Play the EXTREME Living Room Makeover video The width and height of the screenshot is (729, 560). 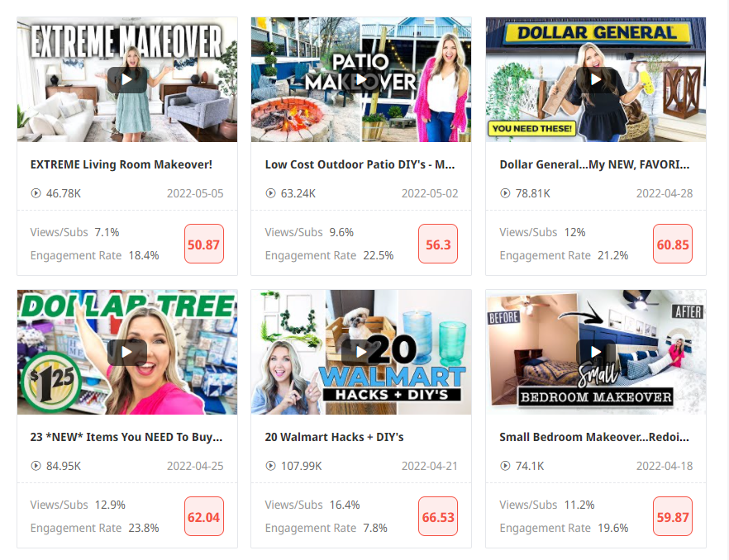127,79
